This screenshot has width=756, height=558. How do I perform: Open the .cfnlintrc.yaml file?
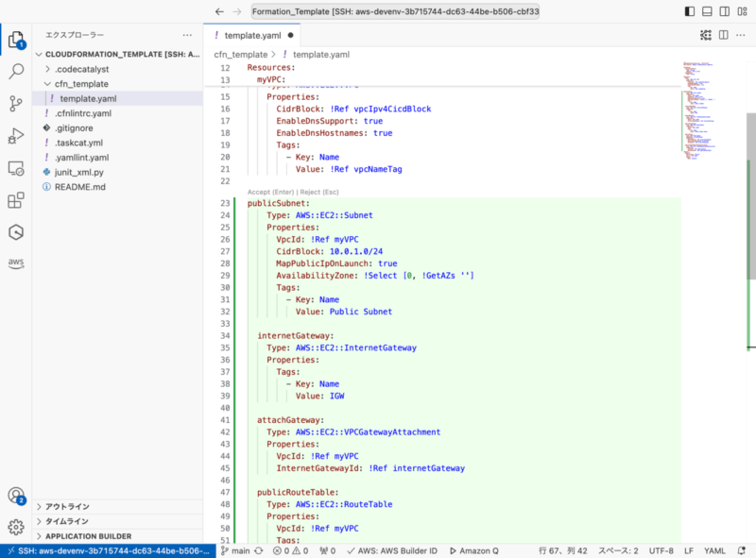coord(117,113)
